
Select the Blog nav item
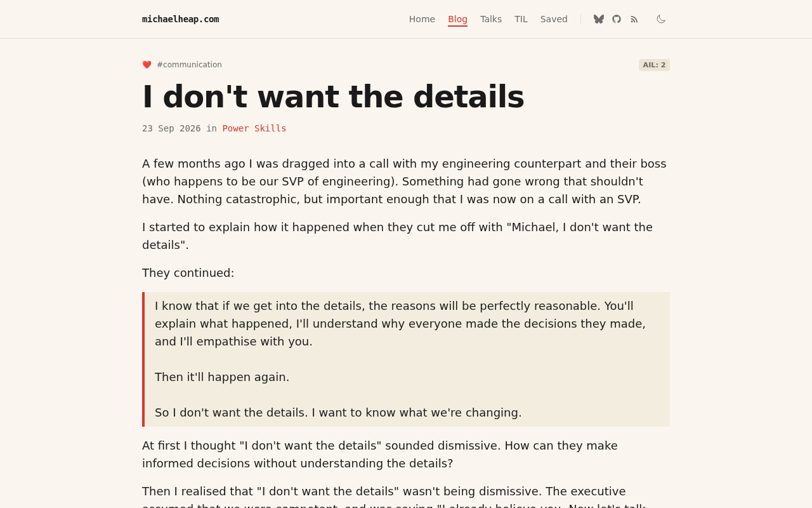tap(457, 19)
